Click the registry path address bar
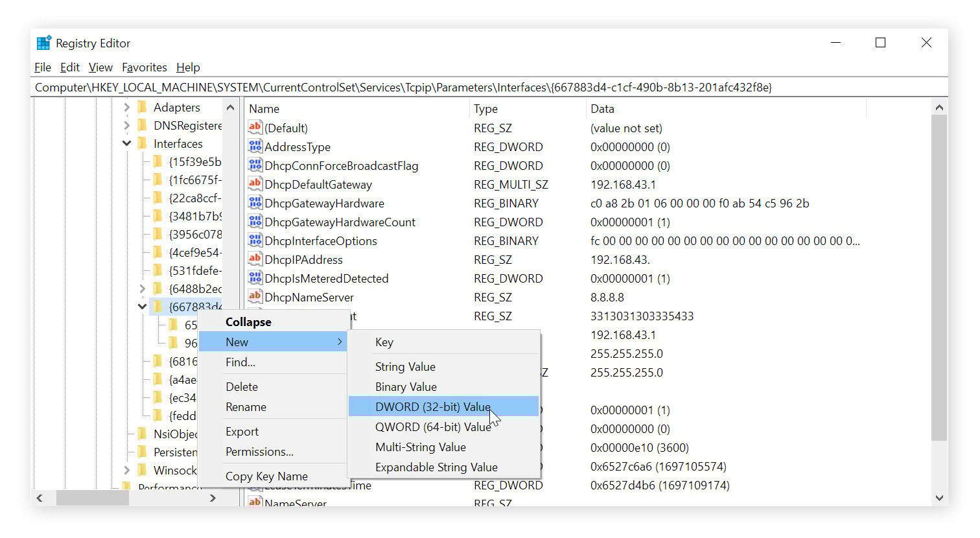This screenshot has height=538, width=980. click(x=489, y=87)
